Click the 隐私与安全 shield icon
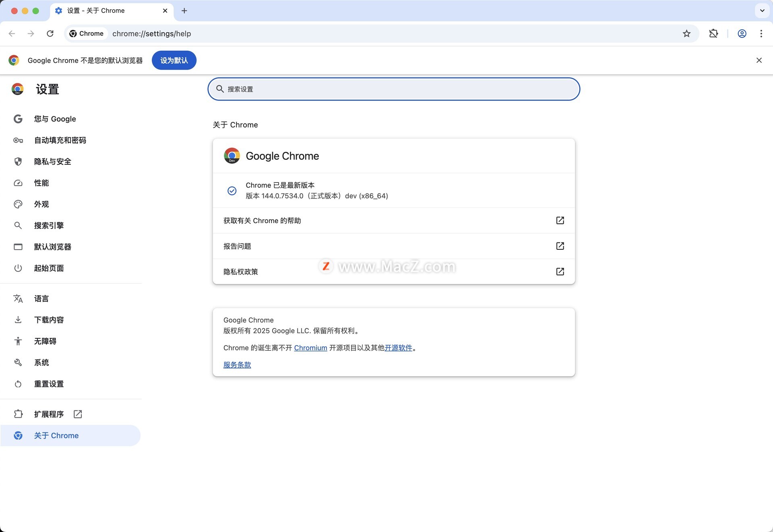 point(18,161)
